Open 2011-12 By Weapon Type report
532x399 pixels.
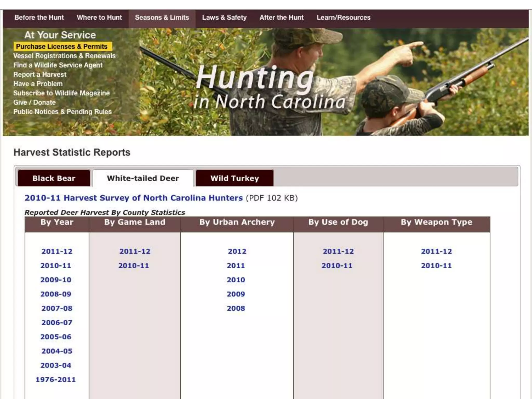point(436,251)
